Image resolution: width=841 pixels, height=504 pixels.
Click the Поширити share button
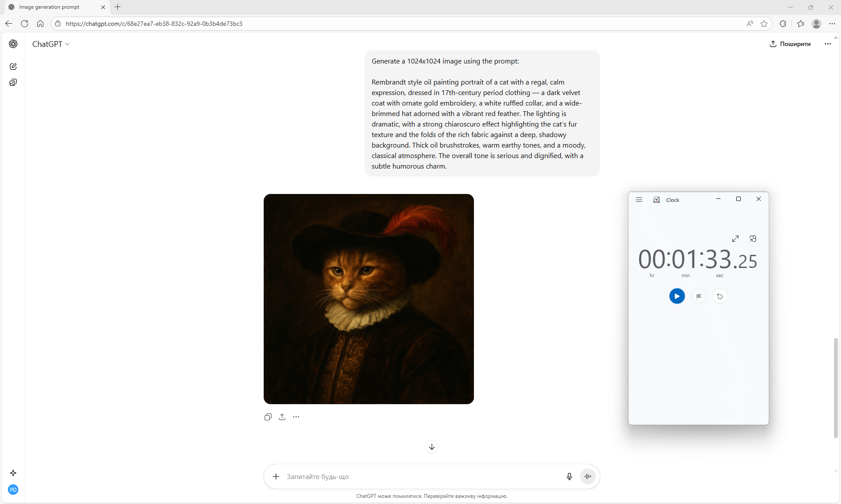point(790,44)
